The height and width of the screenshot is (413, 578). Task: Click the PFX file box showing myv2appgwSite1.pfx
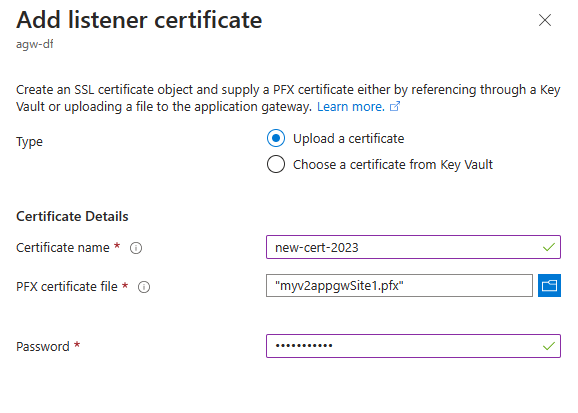(x=399, y=285)
